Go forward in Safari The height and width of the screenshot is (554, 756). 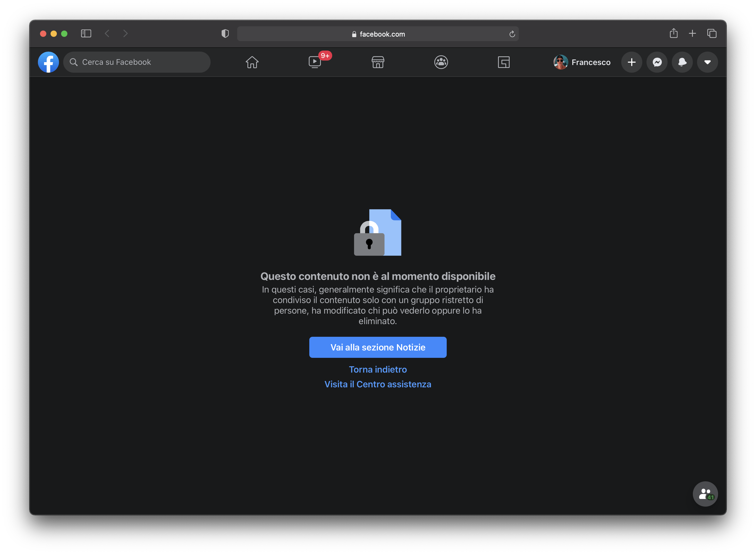[125, 33]
